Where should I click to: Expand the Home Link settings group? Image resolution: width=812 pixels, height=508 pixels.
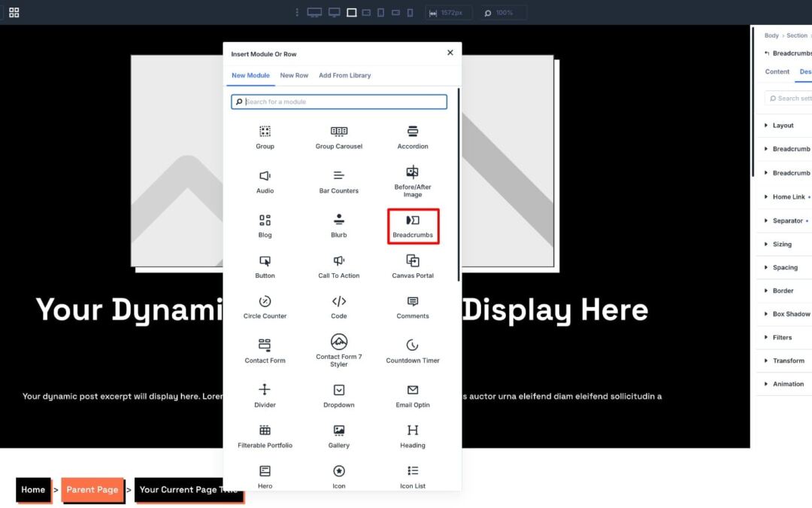pyautogui.click(x=789, y=197)
